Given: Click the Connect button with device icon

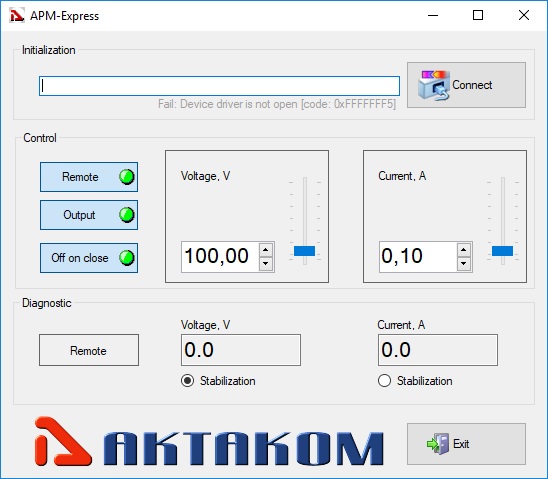Looking at the screenshot, I should coord(466,85).
